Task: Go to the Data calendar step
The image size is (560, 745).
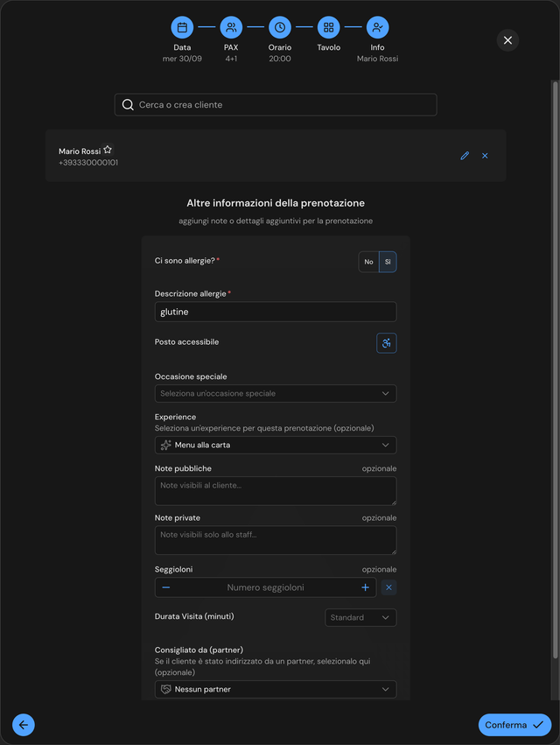Action: [182, 27]
